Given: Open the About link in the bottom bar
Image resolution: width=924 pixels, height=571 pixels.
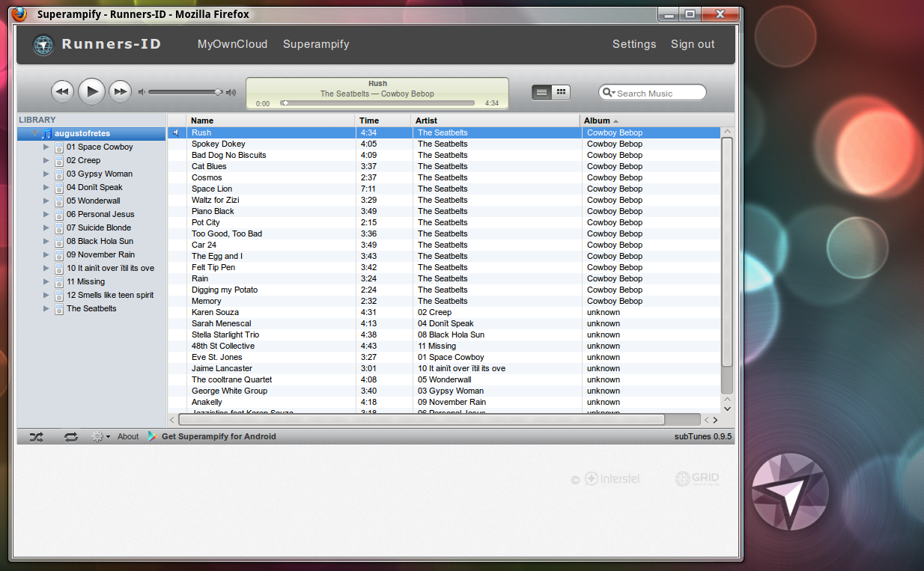Looking at the screenshot, I should tap(128, 436).
